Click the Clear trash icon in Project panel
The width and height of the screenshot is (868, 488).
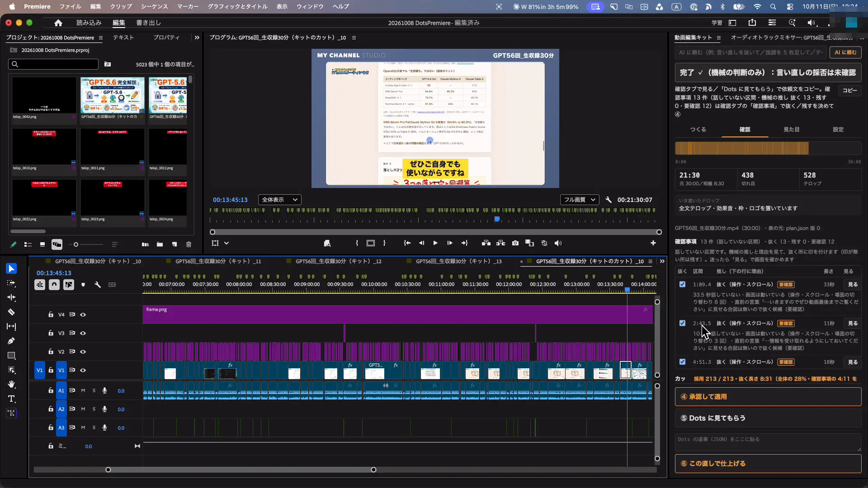point(189,244)
